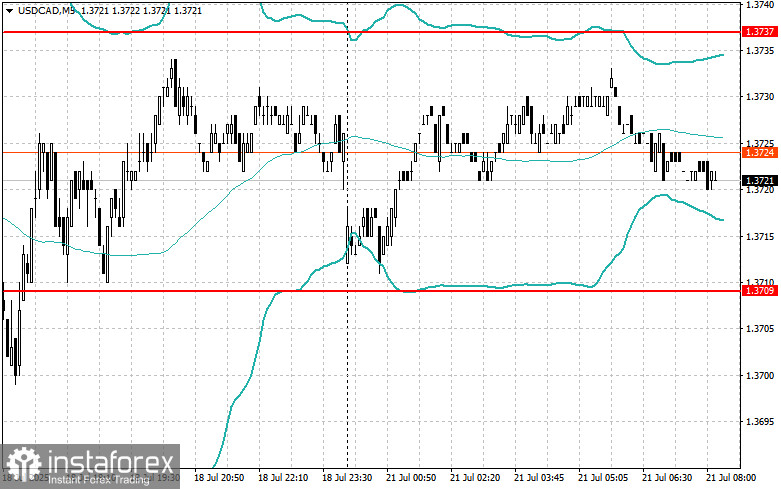The width and height of the screenshot is (781, 489).
Task: Click the 21 Jul 08:00 time label
Action: click(x=731, y=478)
